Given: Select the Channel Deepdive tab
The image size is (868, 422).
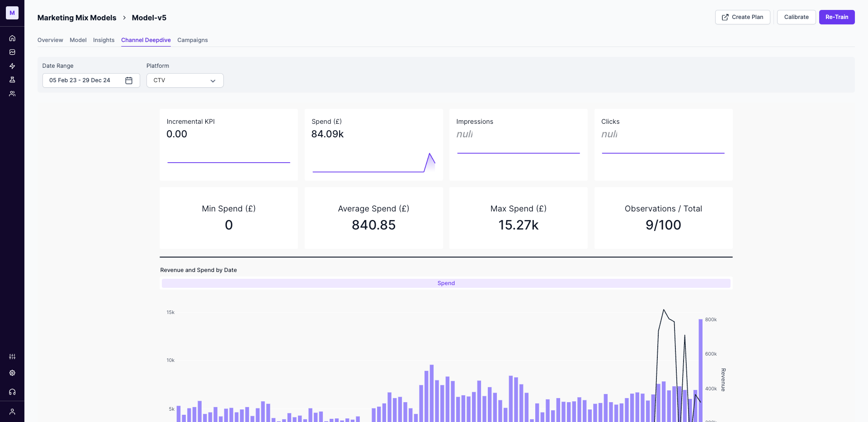Looking at the screenshot, I should point(146,40).
